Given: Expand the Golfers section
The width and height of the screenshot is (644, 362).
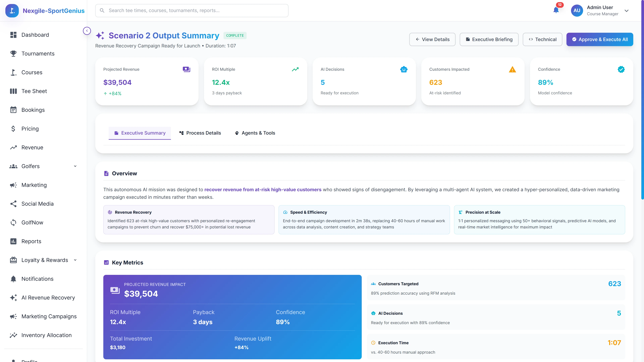Looking at the screenshot, I should (x=75, y=166).
